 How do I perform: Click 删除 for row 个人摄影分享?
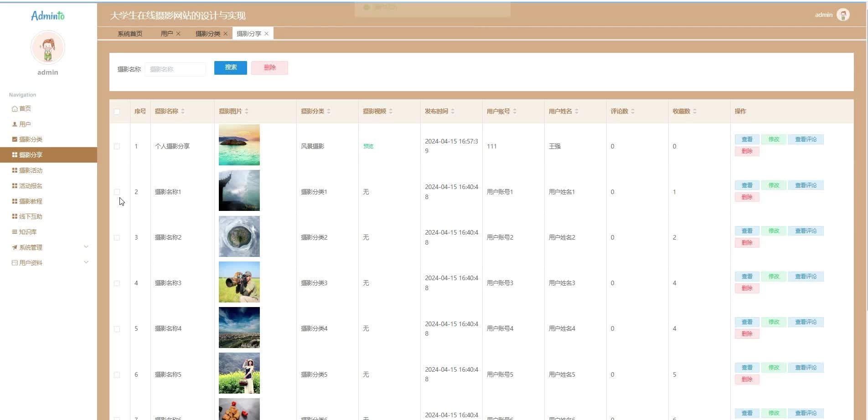click(747, 151)
